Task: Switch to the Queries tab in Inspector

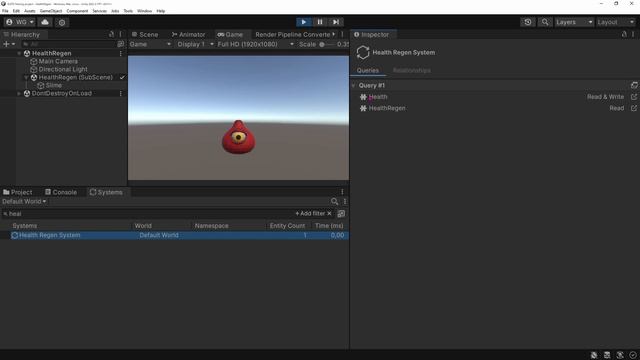Action: tap(368, 70)
